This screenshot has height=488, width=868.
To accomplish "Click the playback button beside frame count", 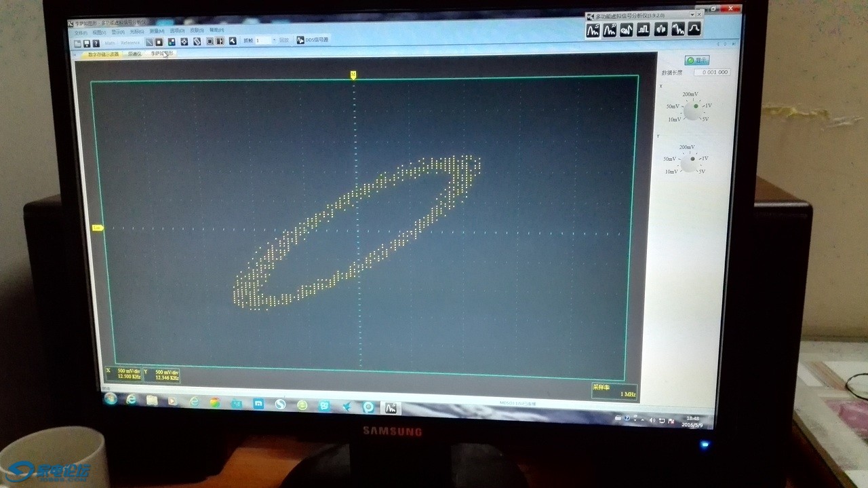I will (x=284, y=41).
